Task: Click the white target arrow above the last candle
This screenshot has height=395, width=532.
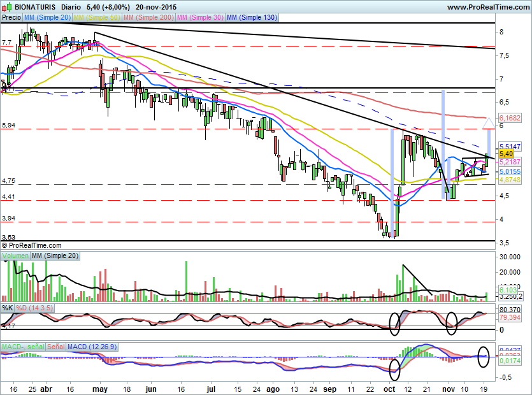Action: (x=489, y=124)
